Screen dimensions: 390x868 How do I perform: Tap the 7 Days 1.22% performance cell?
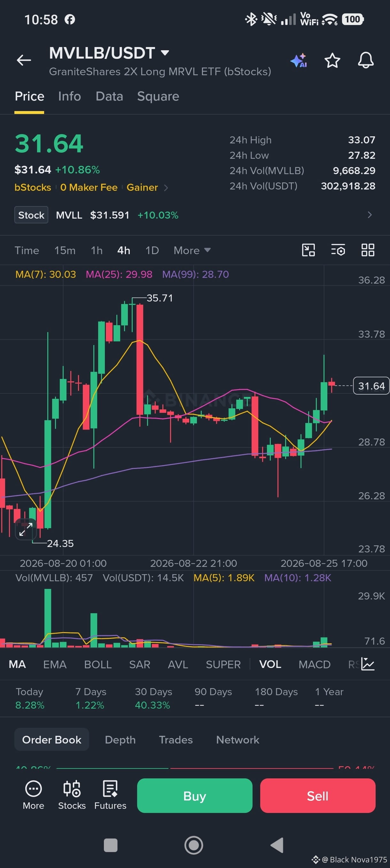coord(90,698)
